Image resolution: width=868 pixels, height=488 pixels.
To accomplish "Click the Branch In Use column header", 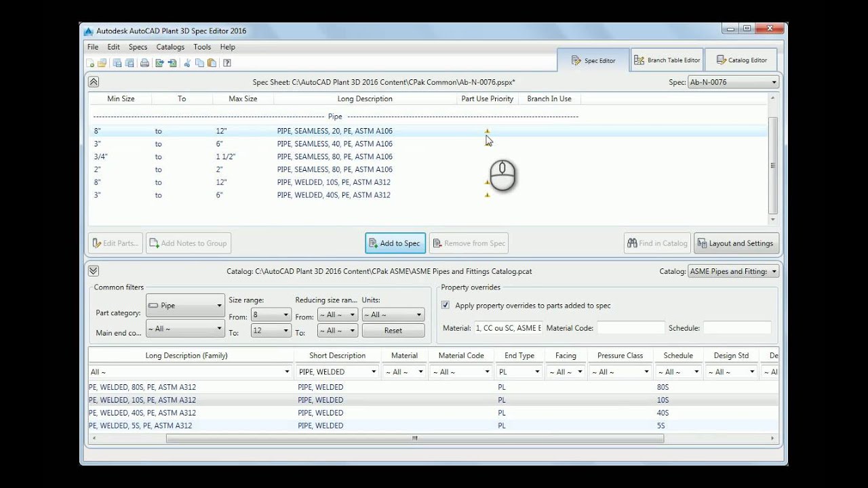I will tap(549, 99).
